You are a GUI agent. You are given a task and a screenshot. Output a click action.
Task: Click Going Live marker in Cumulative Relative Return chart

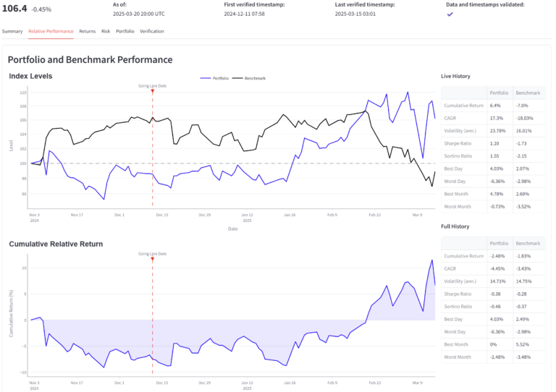point(152,260)
